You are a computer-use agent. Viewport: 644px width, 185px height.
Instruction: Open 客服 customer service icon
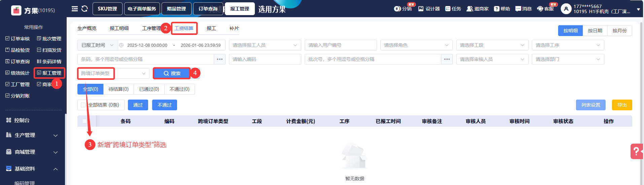pyautogui.click(x=540, y=9)
